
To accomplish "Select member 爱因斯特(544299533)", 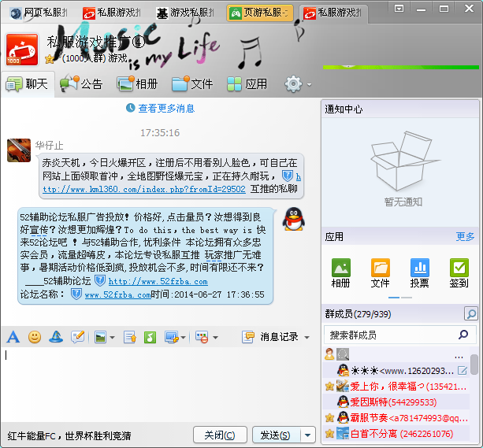I will [x=396, y=402].
